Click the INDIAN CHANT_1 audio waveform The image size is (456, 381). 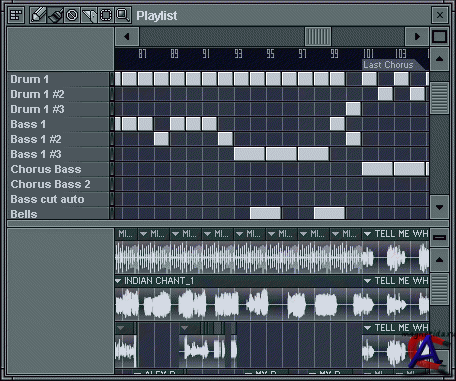pos(238,304)
